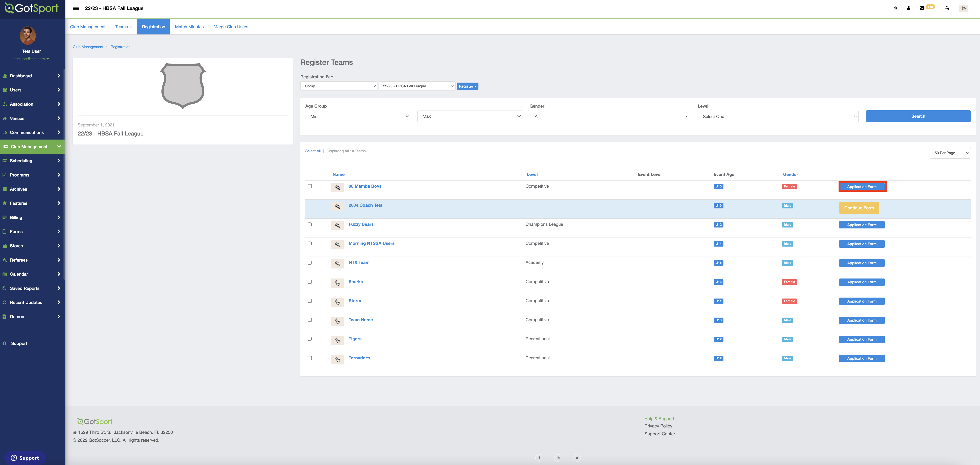Image resolution: width=980 pixels, height=465 pixels.
Task: Click the 2004 Coach Test team crest icon
Action: pos(337,207)
